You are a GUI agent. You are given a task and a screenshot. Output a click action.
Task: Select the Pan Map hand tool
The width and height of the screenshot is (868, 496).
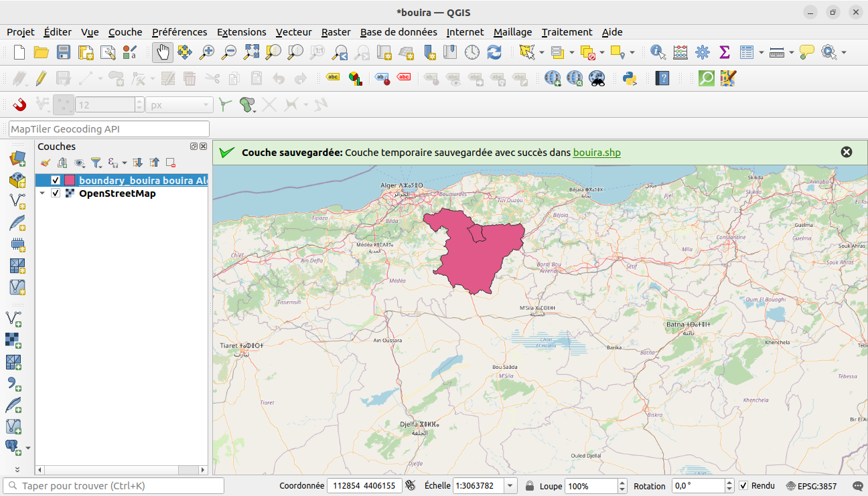click(x=163, y=52)
